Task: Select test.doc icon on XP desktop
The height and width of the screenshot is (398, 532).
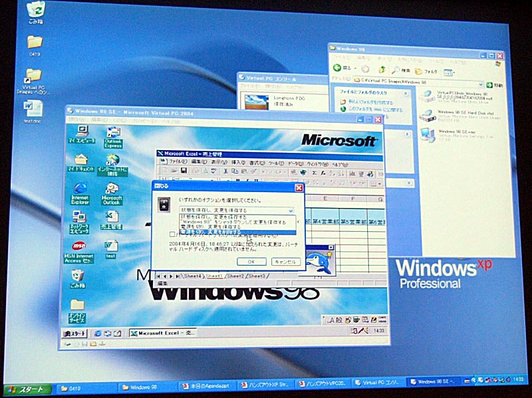Action: (33, 112)
